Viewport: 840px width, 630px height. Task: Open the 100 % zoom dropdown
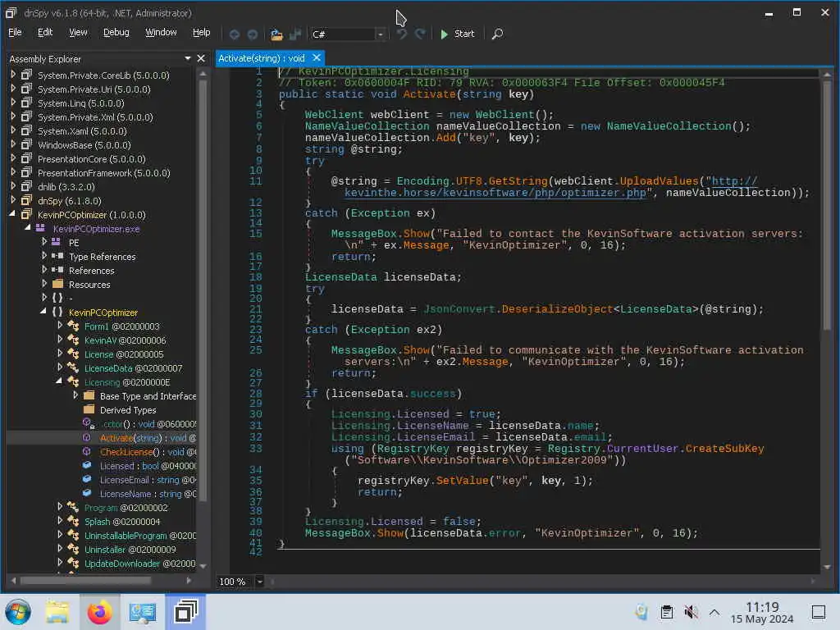tap(259, 582)
